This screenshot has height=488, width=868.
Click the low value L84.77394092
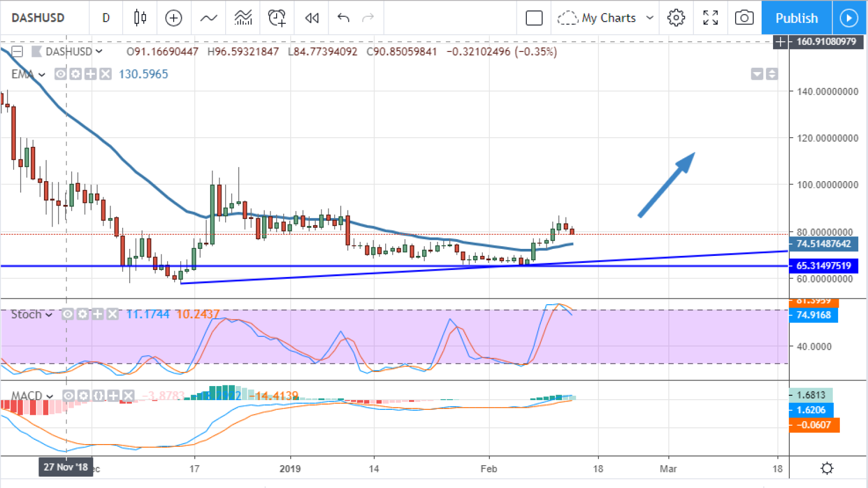click(x=322, y=52)
